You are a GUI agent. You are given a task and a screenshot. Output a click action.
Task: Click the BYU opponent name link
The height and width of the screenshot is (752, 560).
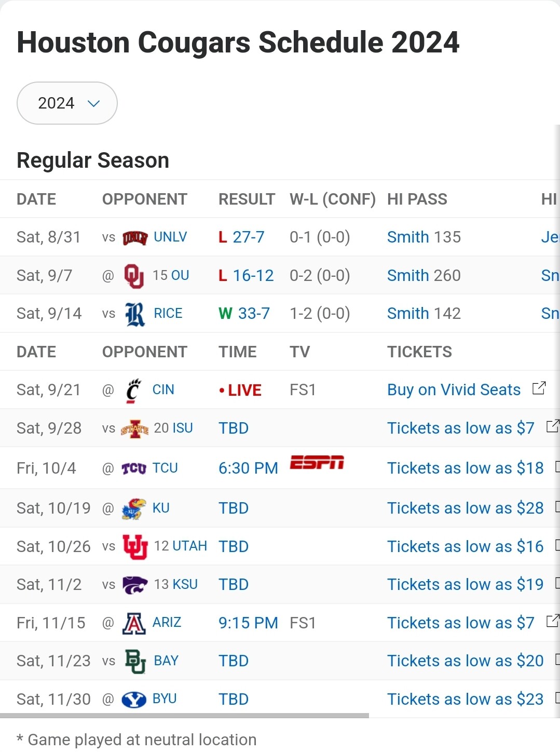(165, 699)
